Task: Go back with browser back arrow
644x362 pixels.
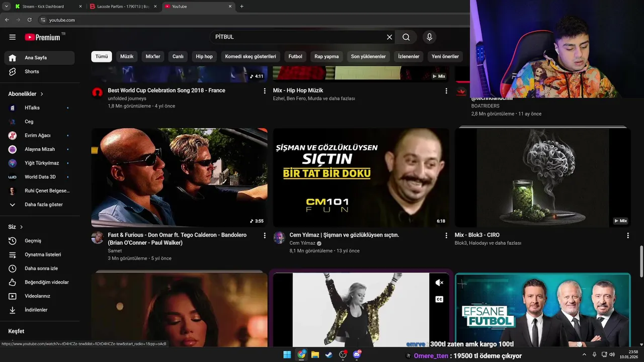Action: [7, 20]
